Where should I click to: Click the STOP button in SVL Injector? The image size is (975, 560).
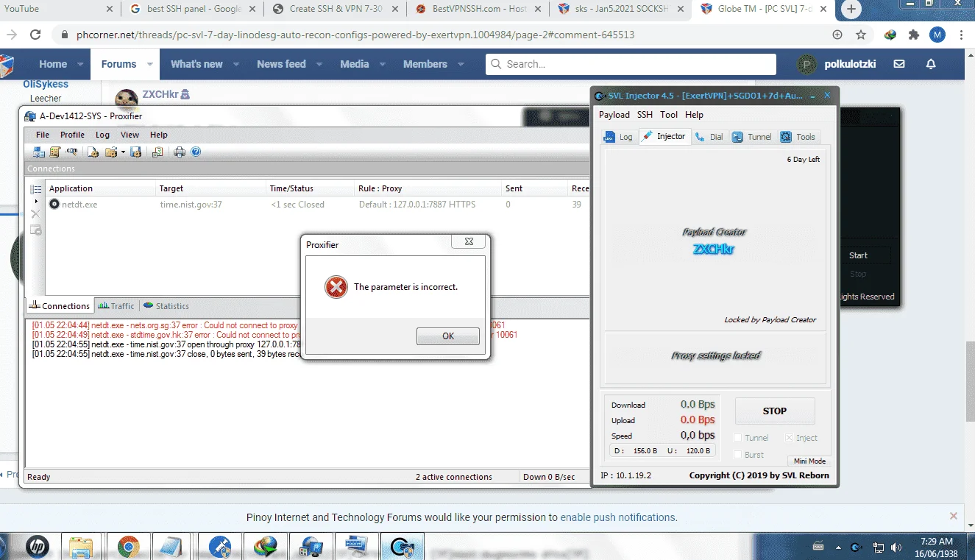click(x=775, y=411)
